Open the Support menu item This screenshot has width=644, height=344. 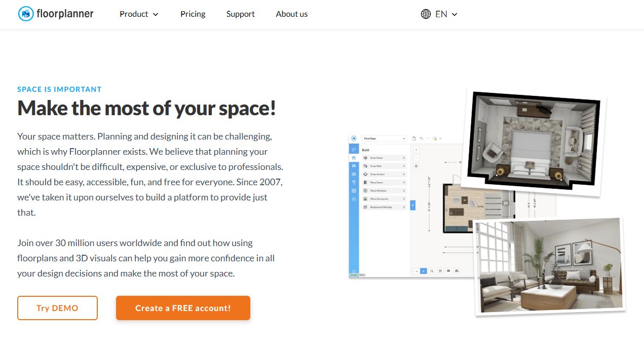point(241,14)
